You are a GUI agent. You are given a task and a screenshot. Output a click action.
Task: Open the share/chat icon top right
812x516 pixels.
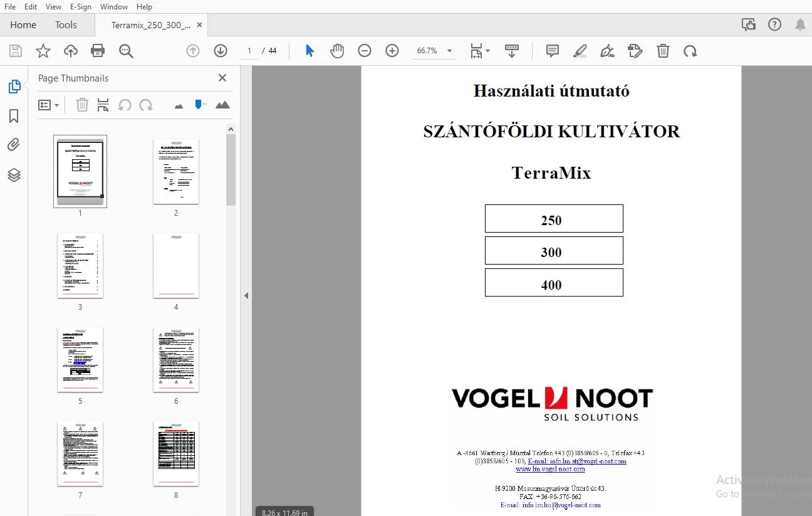point(748,25)
